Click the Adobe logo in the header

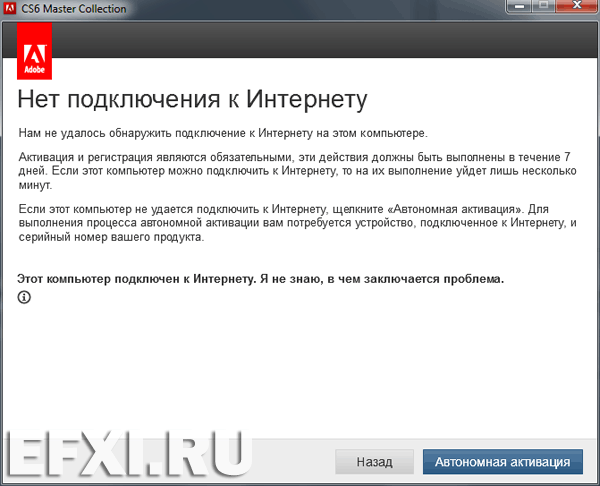(34, 51)
